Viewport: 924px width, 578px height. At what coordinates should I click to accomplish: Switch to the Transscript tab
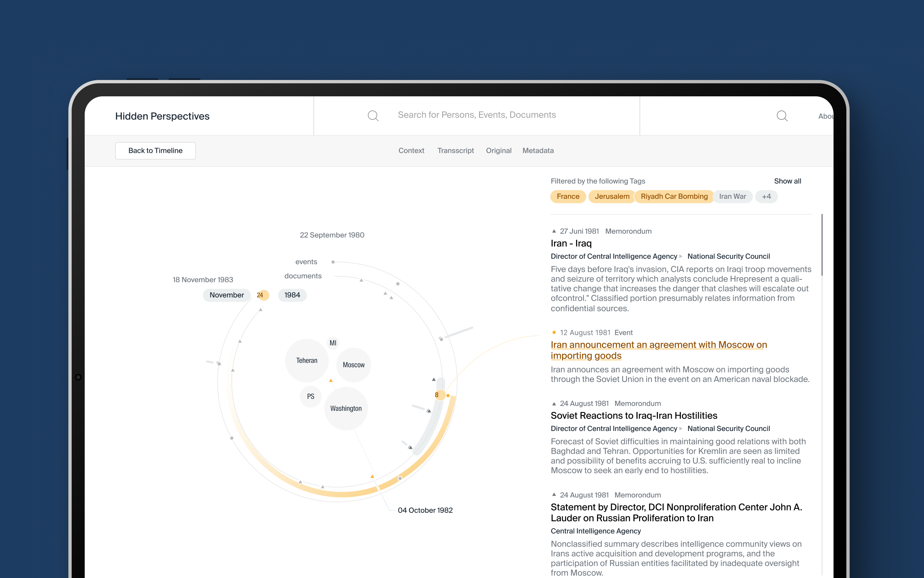click(456, 151)
